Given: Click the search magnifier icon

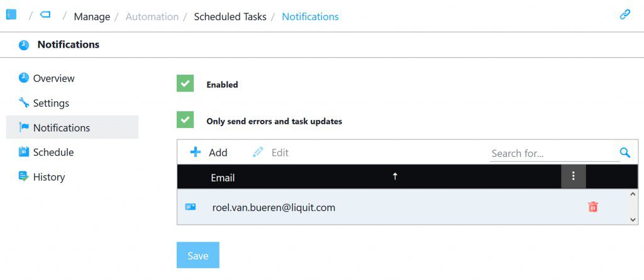Looking at the screenshot, I should click(625, 153).
